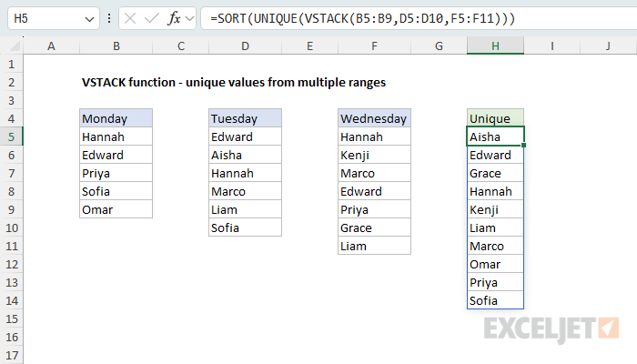Select Edward in the Monday column
637x364 pixels.
point(116,156)
